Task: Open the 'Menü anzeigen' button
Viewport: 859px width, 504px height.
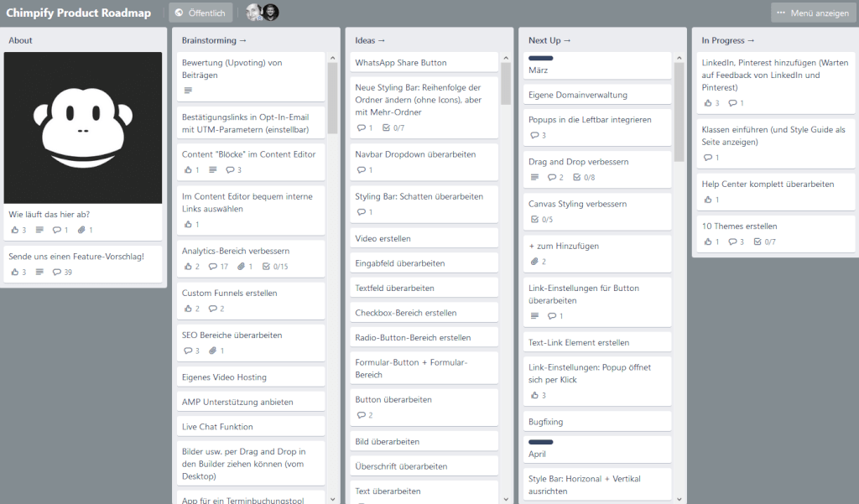Action: tap(813, 13)
